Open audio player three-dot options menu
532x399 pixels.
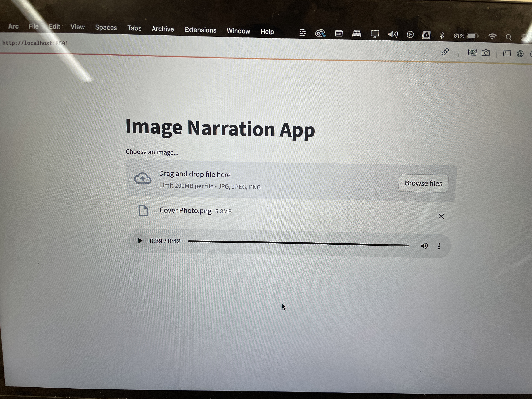(439, 246)
